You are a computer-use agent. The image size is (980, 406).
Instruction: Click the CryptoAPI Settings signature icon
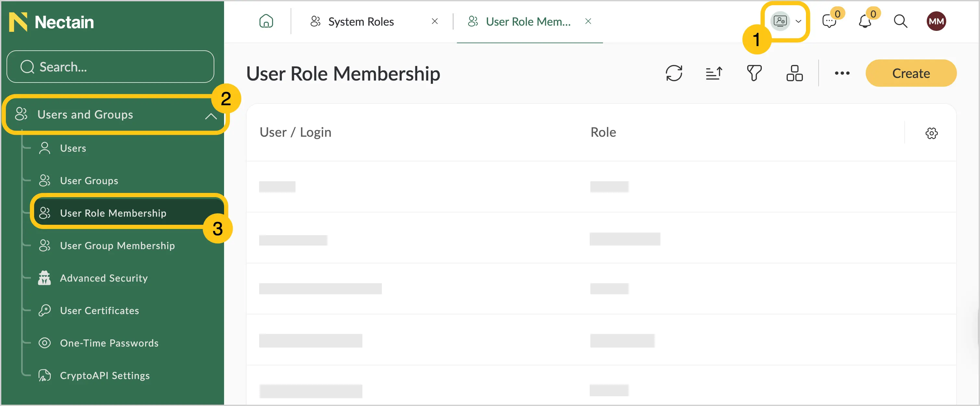[44, 375]
